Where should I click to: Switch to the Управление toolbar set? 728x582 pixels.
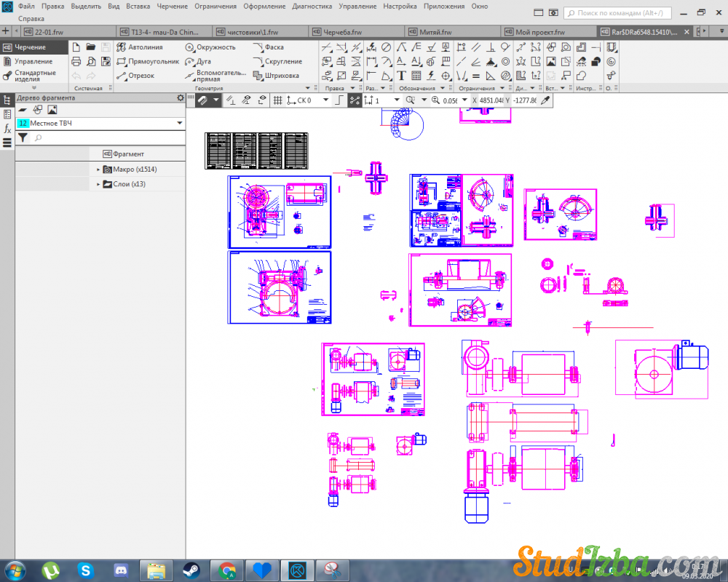click(33, 61)
